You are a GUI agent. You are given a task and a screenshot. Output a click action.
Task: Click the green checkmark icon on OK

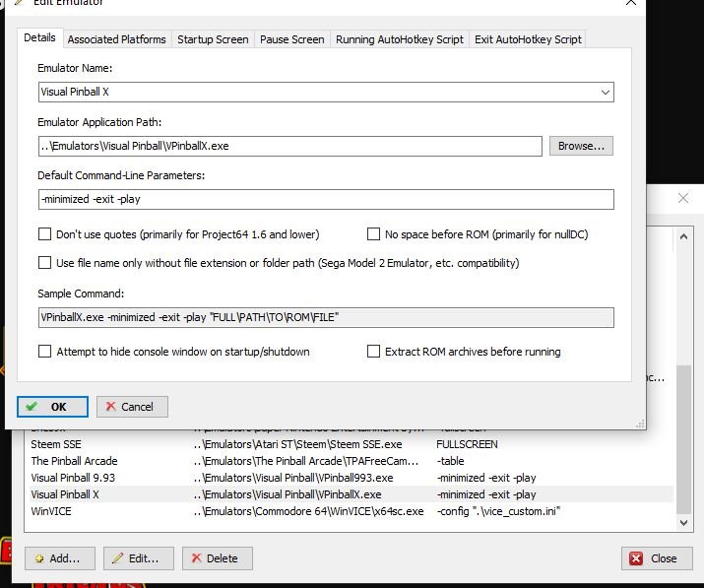32,407
